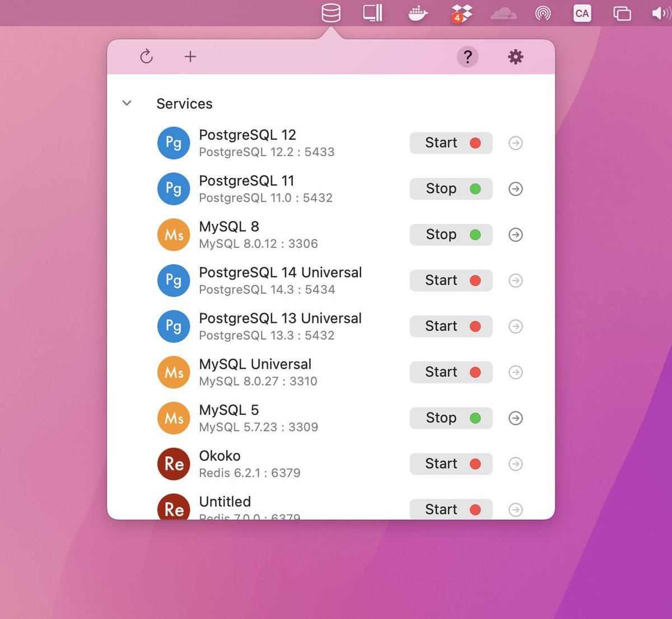The image size is (672, 619).
Task: Select Okoko service name
Action: tap(220, 456)
